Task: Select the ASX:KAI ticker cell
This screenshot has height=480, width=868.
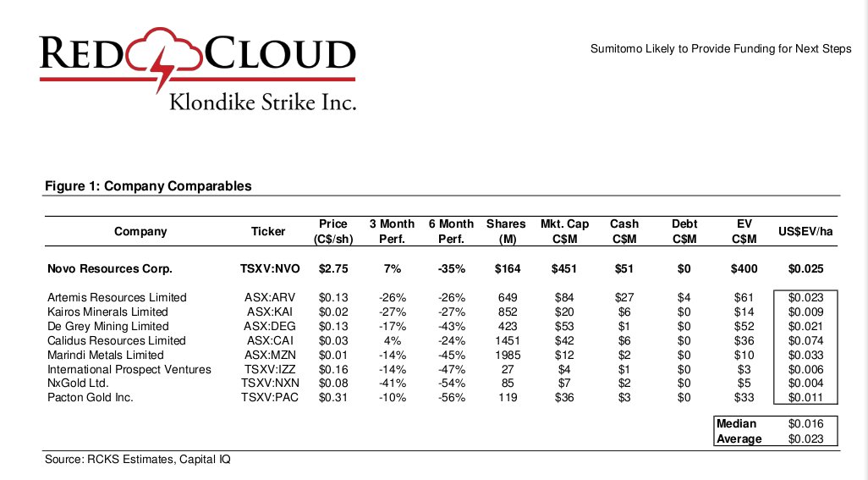Action: (268, 312)
